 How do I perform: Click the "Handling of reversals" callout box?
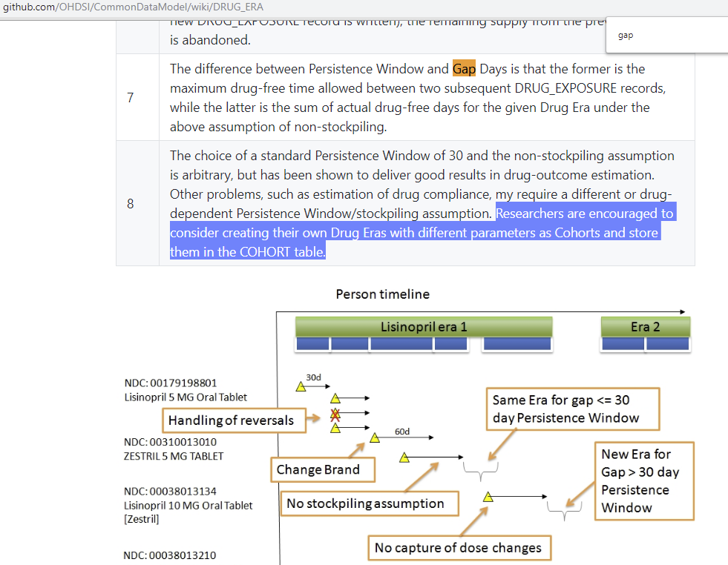pyautogui.click(x=234, y=420)
